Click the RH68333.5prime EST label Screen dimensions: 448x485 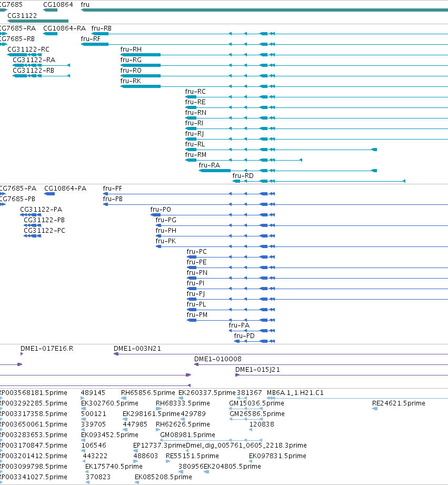click(x=183, y=403)
